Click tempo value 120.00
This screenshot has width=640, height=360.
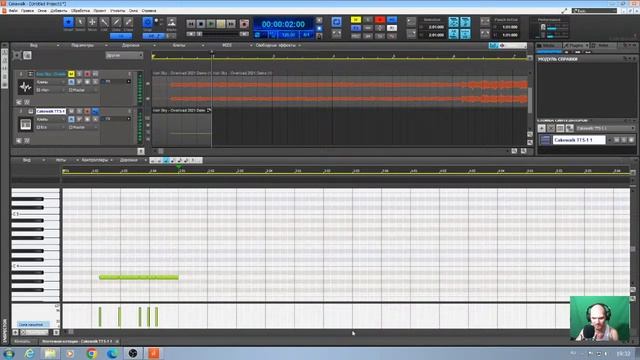click(289, 35)
